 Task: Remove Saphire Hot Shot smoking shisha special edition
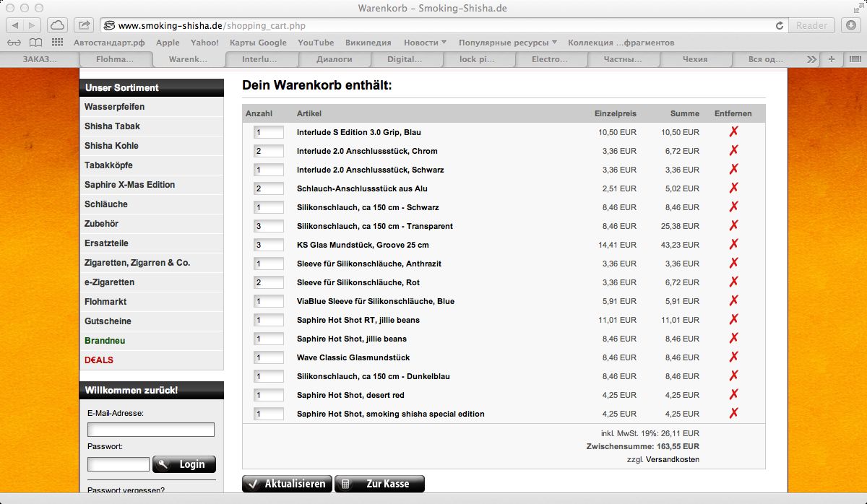click(x=733, y=413)
